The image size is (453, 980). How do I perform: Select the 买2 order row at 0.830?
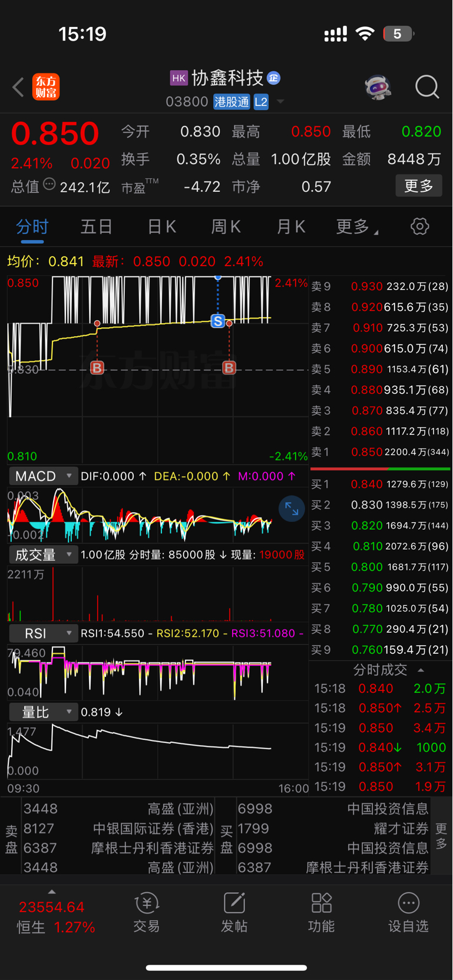380,505
